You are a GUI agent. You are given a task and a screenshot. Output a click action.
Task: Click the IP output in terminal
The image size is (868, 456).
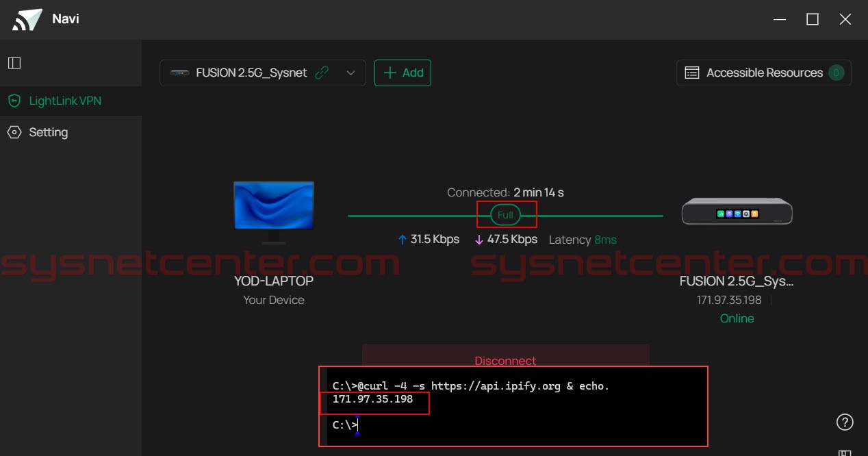373,399
